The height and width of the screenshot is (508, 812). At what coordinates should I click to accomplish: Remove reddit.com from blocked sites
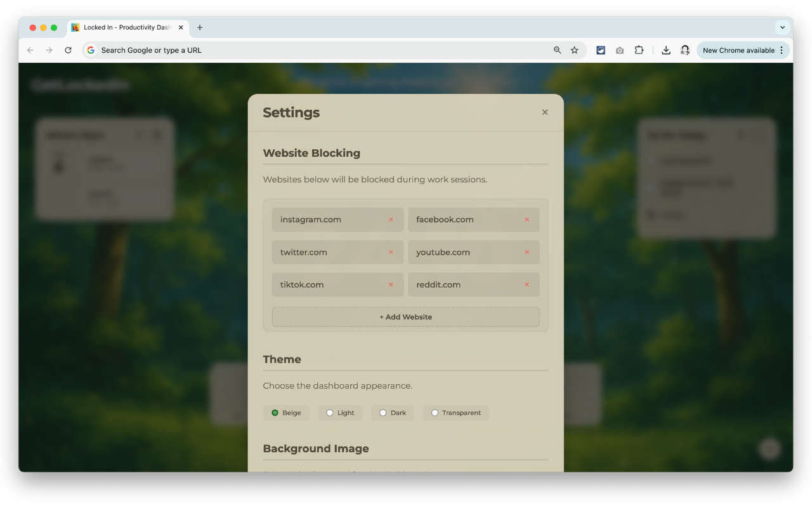tap(527, 284)
